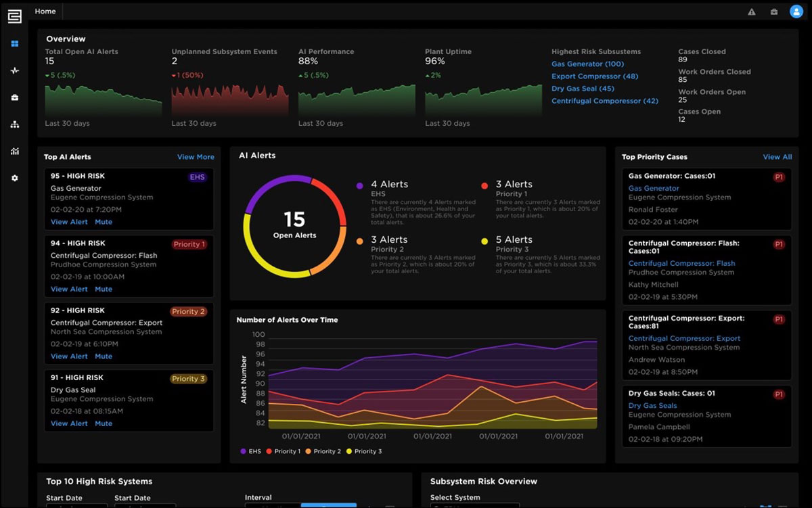Screen dimensions: 812x508
Task: Open the analytics chart icon in sidebar
Action: coord(15,152)
